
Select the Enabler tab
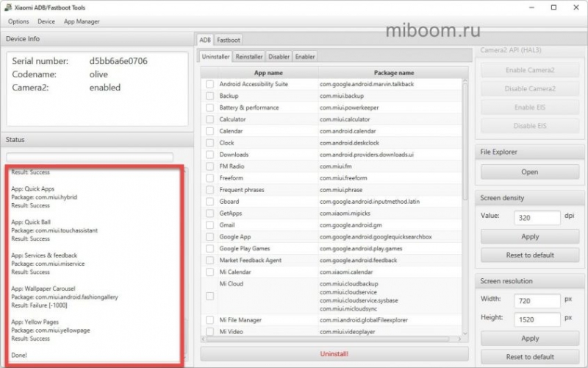305,57
